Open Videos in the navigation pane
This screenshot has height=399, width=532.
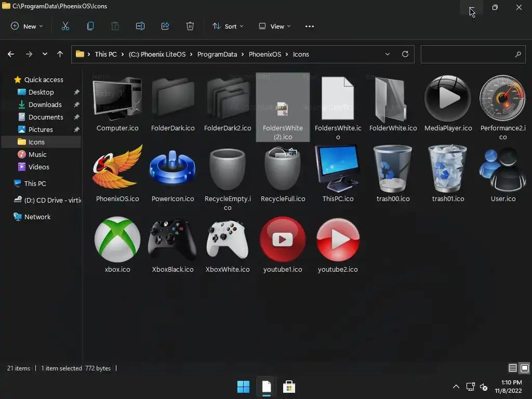pos(38,167)
